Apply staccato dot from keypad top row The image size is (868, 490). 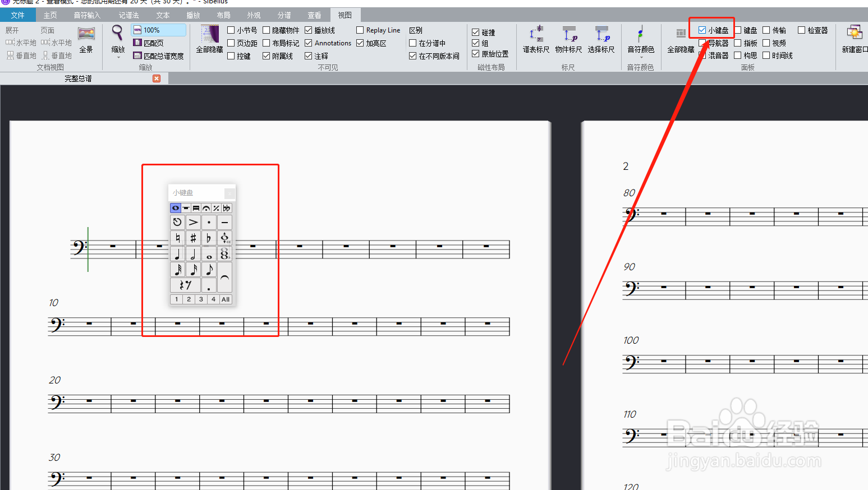coord(209,222)
